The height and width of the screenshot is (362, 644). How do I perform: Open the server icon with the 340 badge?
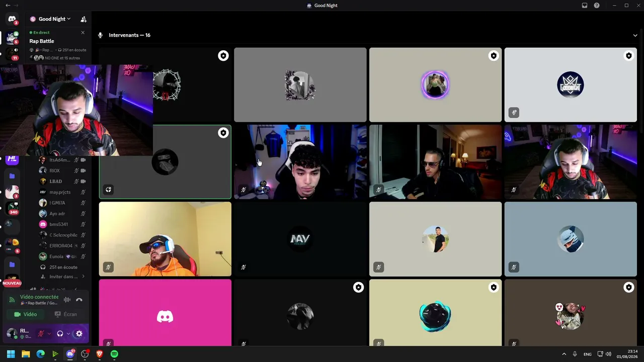click(12, 208)
